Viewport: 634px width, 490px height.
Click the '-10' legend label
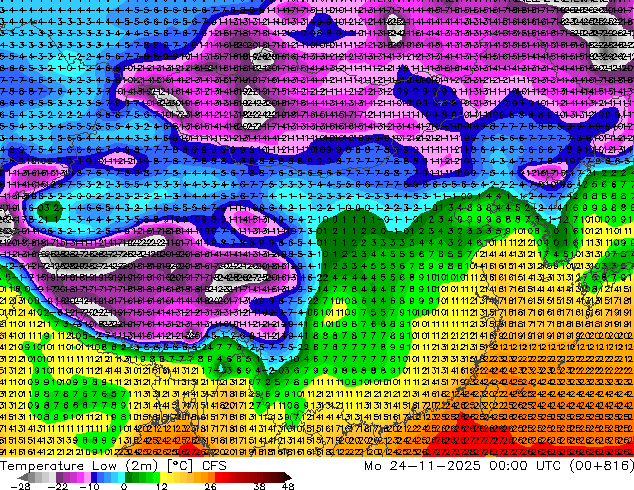89,486
